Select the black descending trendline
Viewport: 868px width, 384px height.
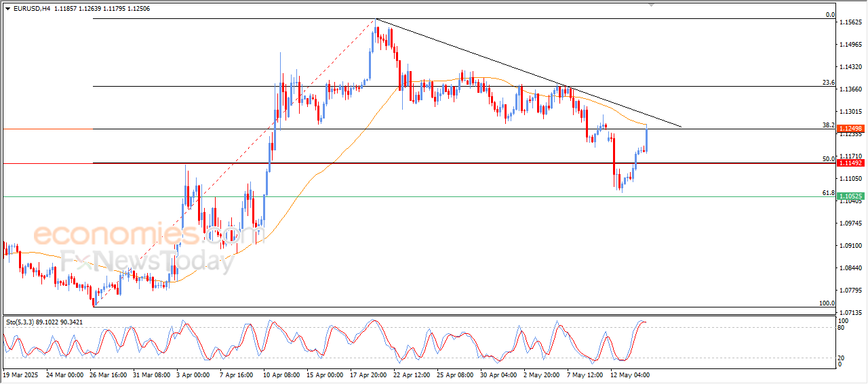tap(529, 73)
